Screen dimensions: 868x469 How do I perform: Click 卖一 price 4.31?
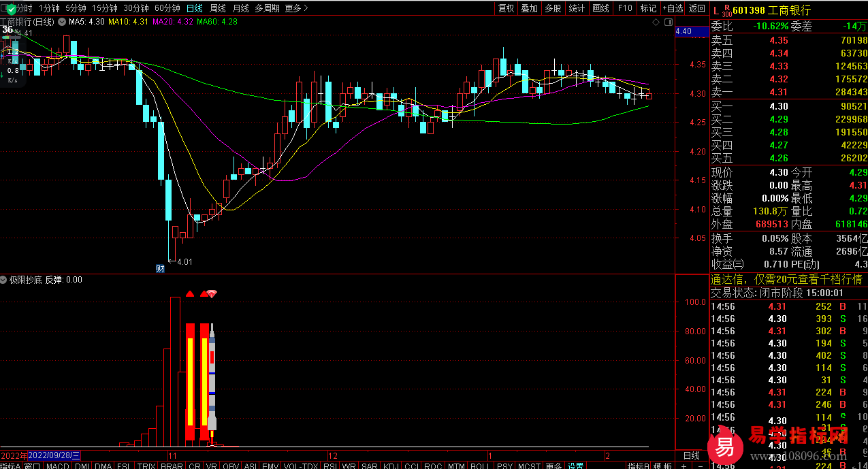click(x=779, y=92)
